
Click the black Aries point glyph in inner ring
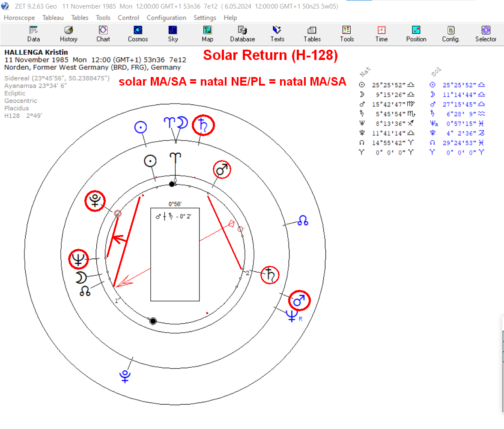tap(175, 158)
